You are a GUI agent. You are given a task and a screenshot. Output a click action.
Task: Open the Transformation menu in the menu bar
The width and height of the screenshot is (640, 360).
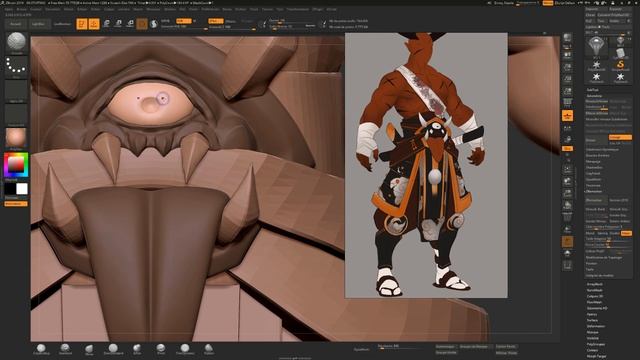[x=298, y=9]
